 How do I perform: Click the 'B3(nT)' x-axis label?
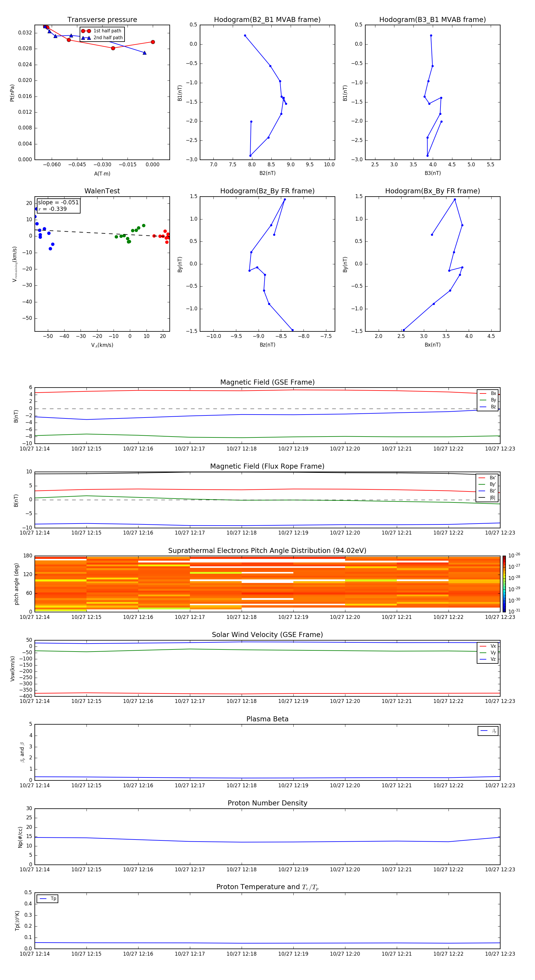(x=432, y=173)
